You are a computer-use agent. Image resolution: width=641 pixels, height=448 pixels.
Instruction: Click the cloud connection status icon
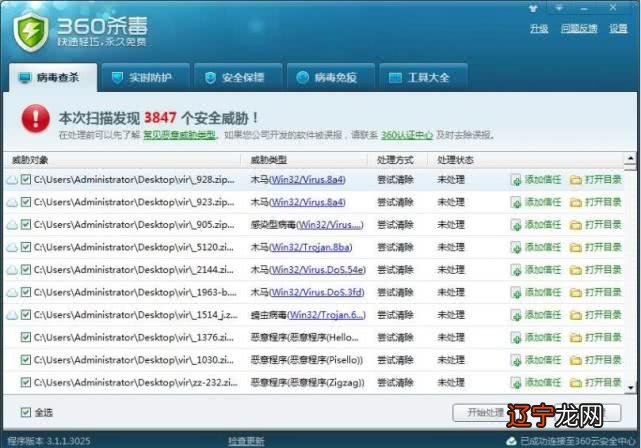[511, 441]
